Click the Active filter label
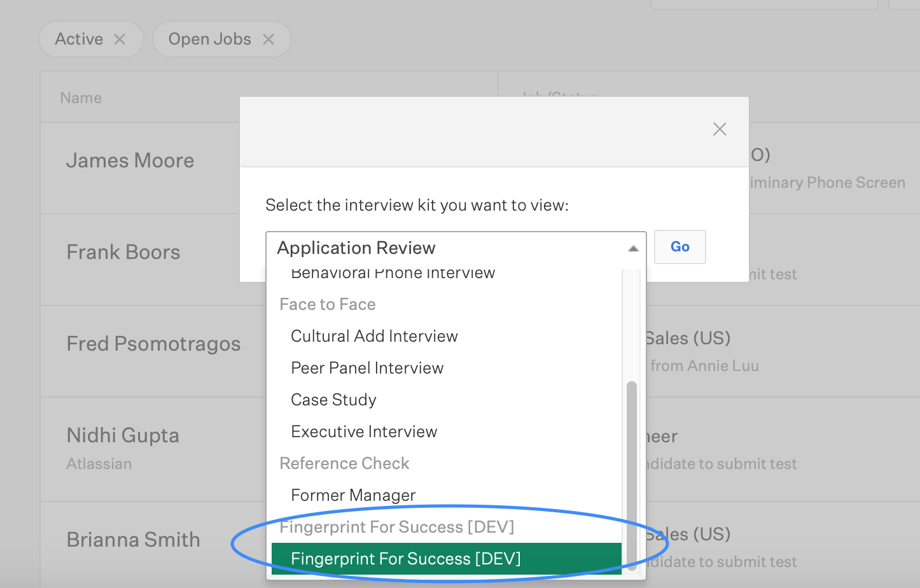Viewport: 920px width, 588px height. 79,39
